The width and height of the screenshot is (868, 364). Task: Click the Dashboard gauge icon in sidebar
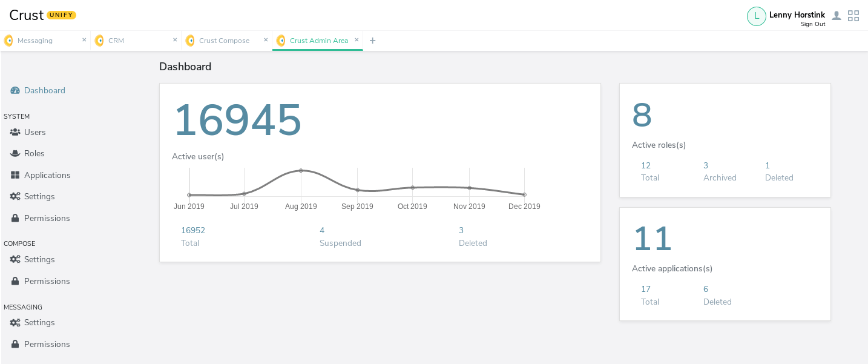click(x=15, y=90)
